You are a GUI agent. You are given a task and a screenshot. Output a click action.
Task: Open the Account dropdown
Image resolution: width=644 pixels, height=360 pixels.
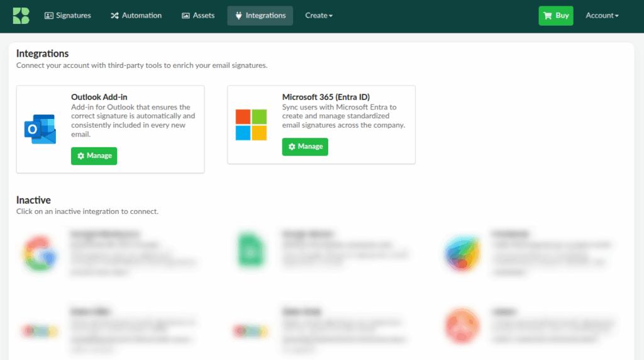(x=602, y=16)
